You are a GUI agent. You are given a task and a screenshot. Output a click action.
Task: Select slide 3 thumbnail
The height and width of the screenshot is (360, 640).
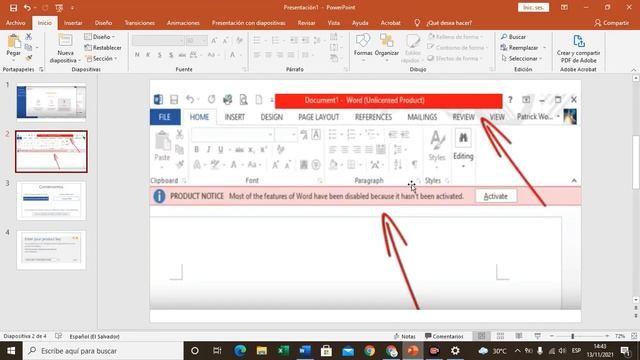pos(51,201)
